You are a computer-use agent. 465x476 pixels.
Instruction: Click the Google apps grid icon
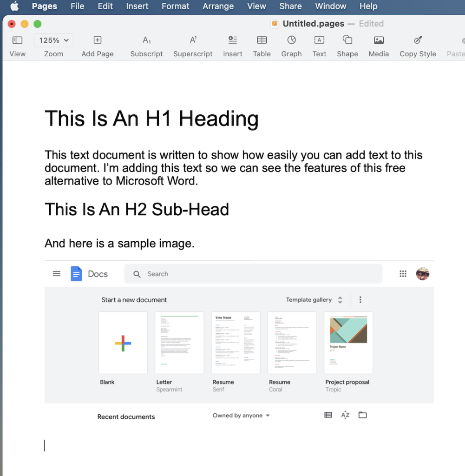pos(403,274)
